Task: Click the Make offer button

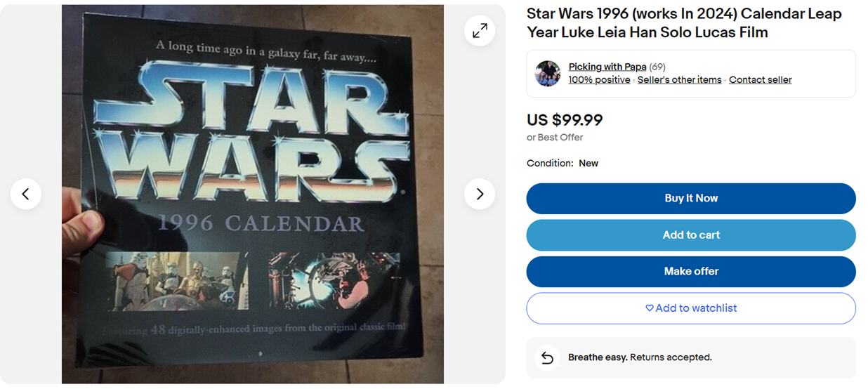Action: (x=691, y=272)
